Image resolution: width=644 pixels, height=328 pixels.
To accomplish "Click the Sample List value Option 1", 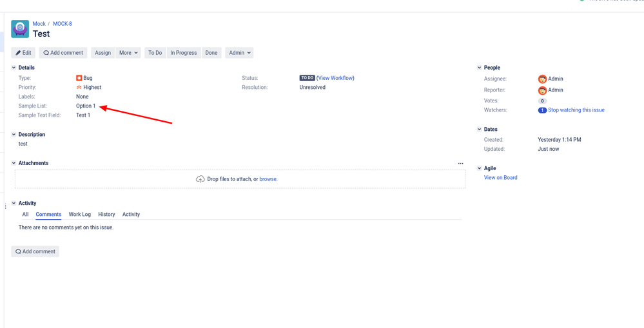I will 86,106.
